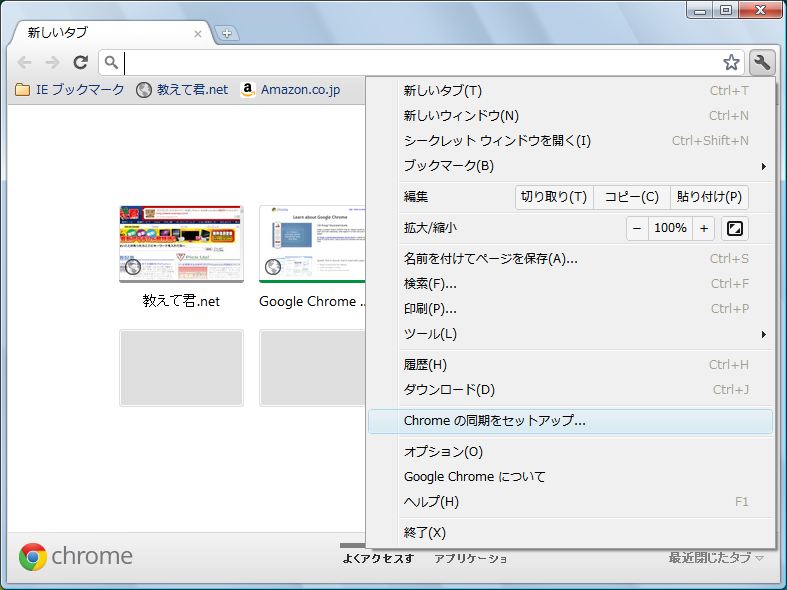The image size is (787, 590).
Task: Click the 貼り付け(P) button
Action: [x=709, y=197]
